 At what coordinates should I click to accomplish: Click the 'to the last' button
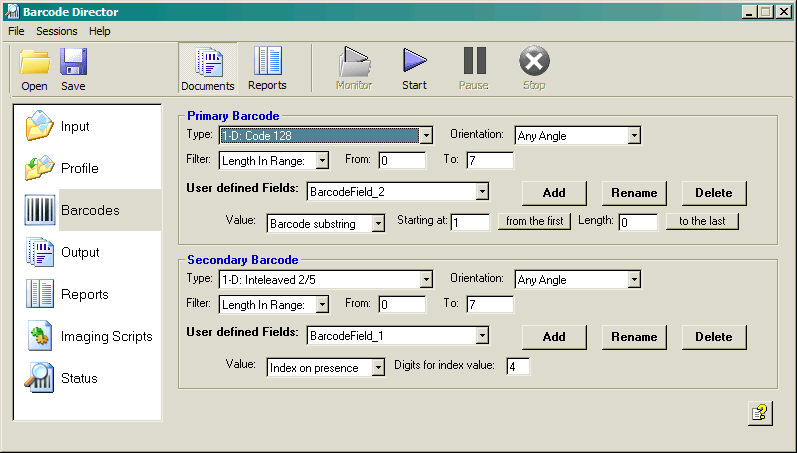tap(702, 222)
